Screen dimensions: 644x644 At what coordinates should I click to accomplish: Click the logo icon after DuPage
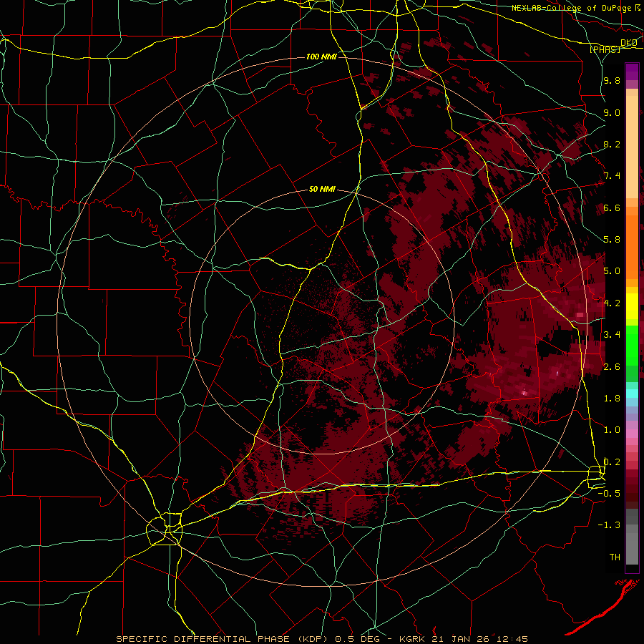[638, 8]
